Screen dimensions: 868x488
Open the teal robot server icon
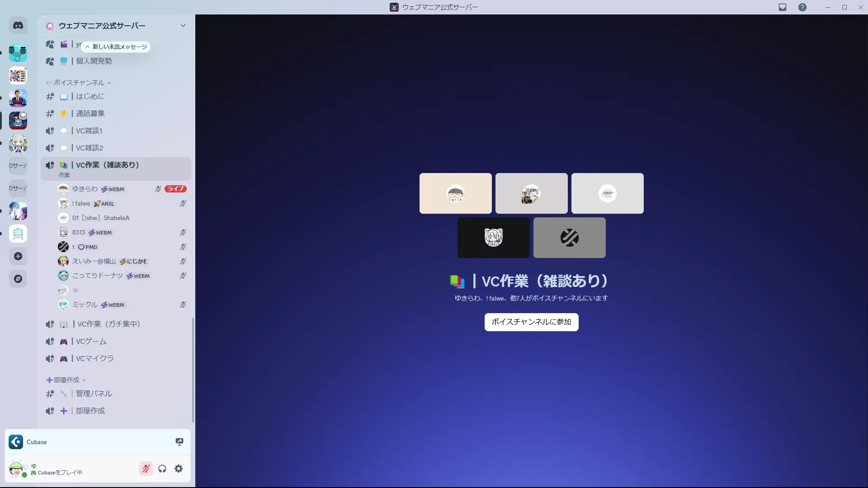pos(18,53)
